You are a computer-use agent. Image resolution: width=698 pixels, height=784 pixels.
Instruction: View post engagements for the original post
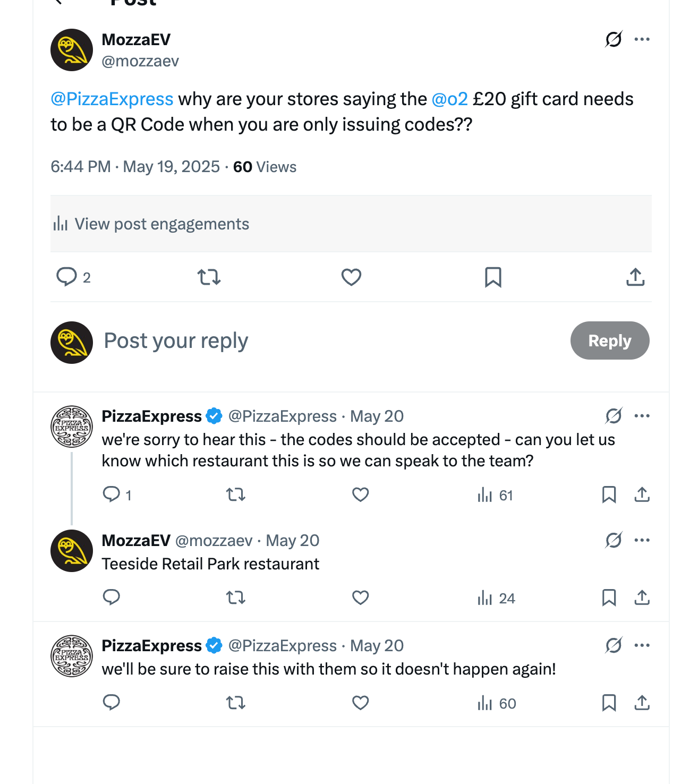click(161, 224)
